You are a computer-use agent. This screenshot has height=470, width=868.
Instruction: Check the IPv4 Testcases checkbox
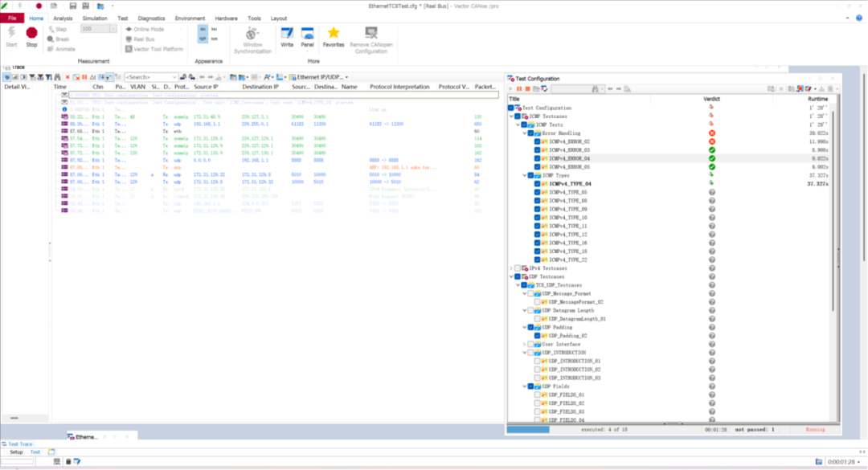pos(517,268)
